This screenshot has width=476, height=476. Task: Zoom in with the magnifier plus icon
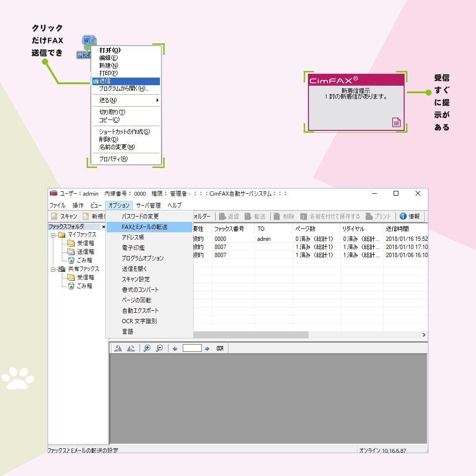click(147, 348)
